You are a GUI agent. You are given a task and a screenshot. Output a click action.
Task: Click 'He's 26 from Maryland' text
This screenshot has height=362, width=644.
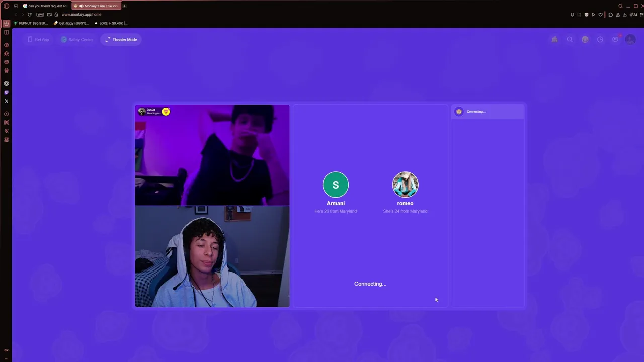(336, 211)
